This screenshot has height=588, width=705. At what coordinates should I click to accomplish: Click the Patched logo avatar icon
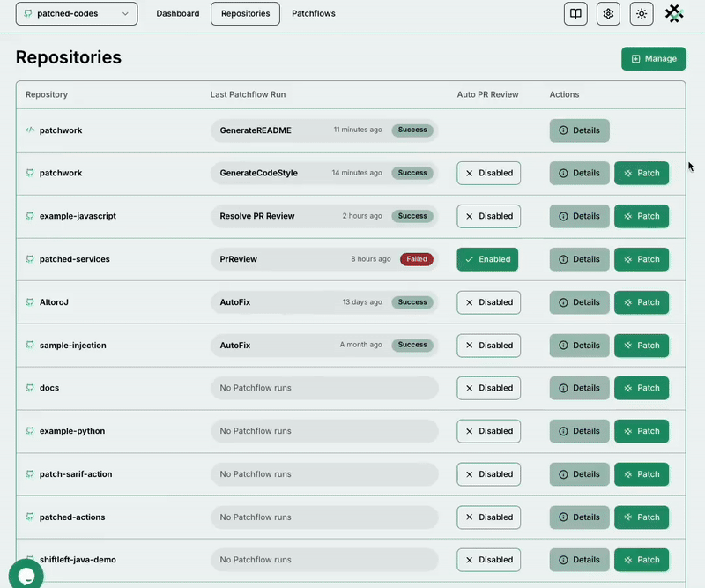pos(674,13)
